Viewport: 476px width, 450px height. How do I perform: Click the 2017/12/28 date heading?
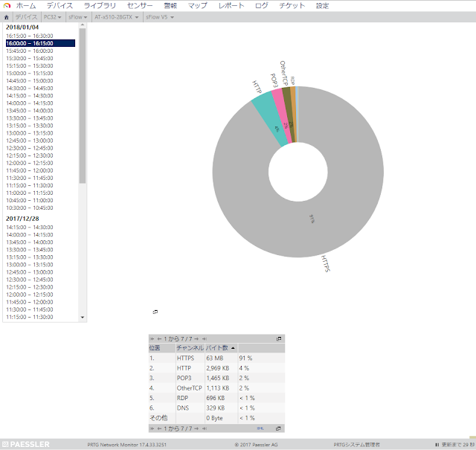coord(22,219)
